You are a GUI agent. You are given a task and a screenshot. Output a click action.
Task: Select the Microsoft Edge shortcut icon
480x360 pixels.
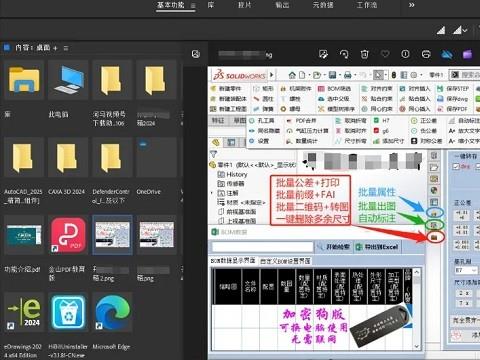pyautogui.click(x=112, y=312)
